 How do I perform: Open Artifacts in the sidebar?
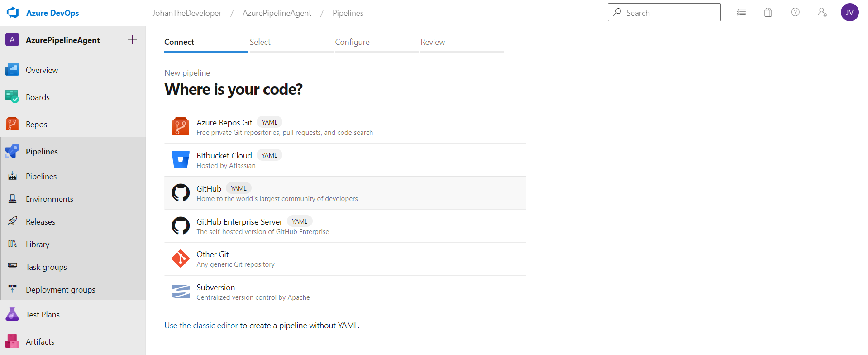pyautogui.click(x=73, y=342)
